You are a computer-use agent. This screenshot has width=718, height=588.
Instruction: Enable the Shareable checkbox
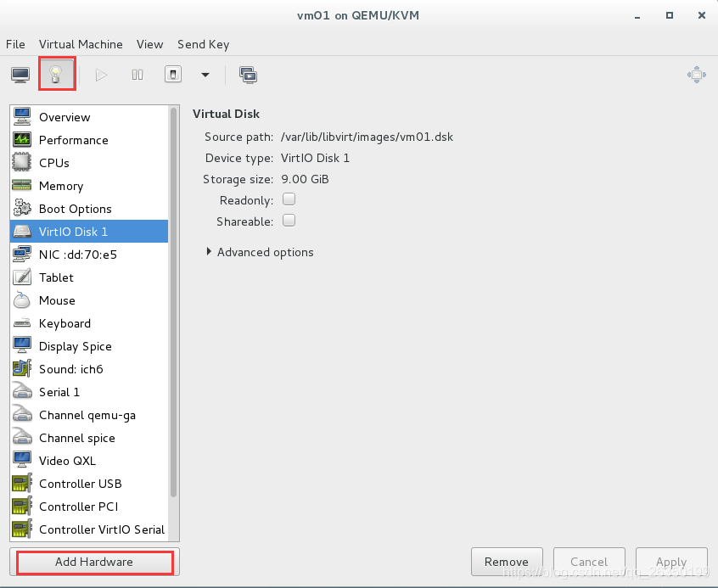click(289, 221)
